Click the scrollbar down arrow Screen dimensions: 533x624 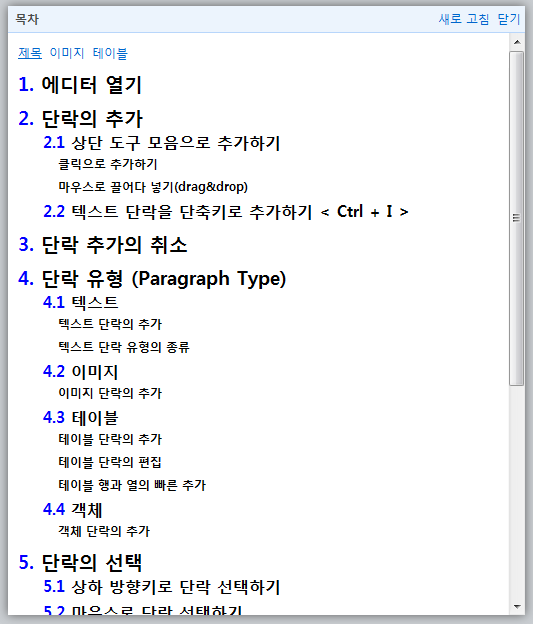coord(517,606)
